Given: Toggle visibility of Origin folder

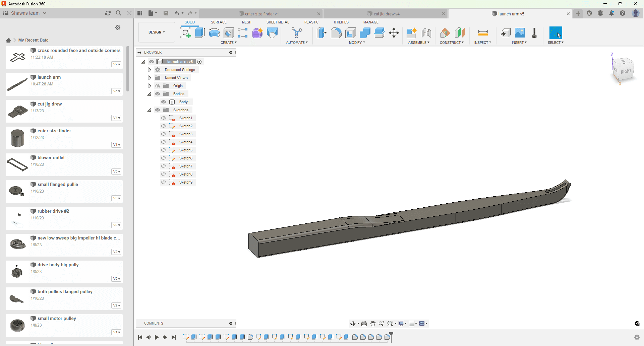Looking at the screenshot, I should (158, 86).
